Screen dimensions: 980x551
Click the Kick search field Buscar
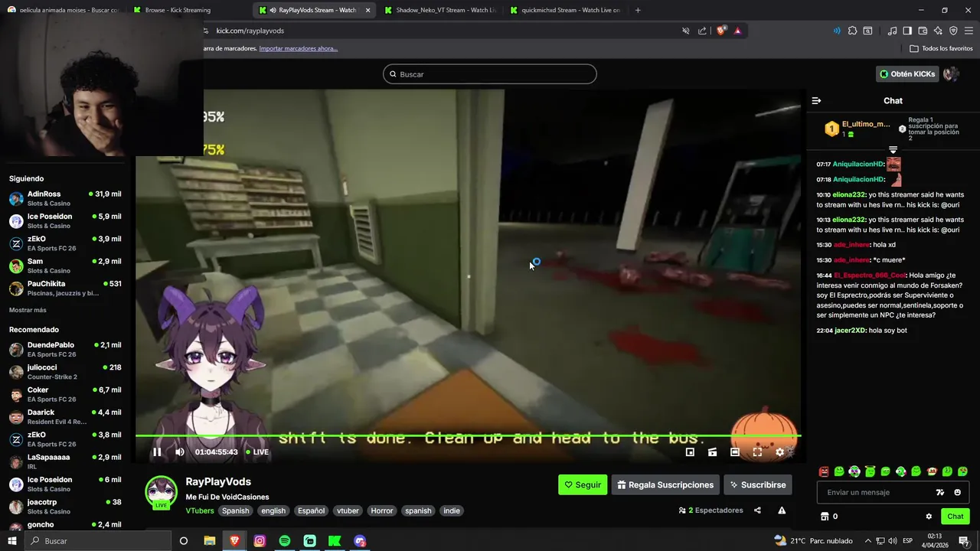point(490,74)
